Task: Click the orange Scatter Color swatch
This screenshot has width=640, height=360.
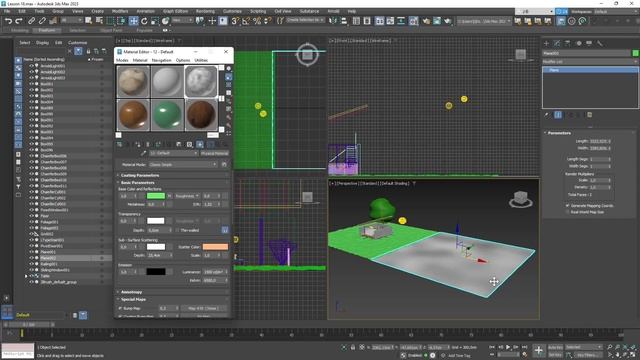Action: coord(215,247)
